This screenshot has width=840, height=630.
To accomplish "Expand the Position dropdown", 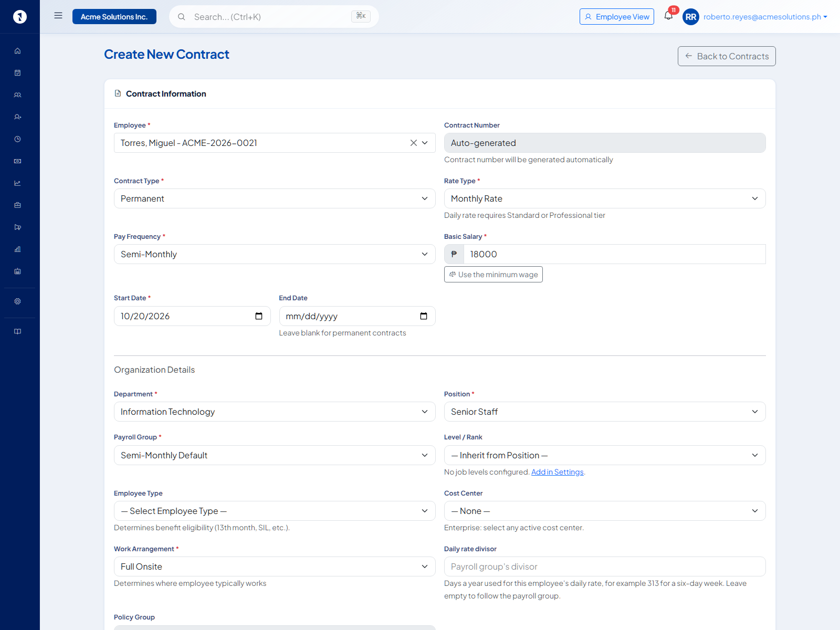I will (605, 412).
